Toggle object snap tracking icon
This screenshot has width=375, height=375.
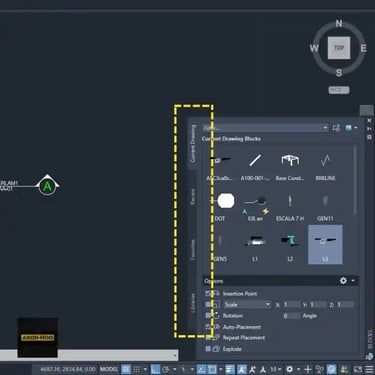pyautogui.click(x=201, y=369)
